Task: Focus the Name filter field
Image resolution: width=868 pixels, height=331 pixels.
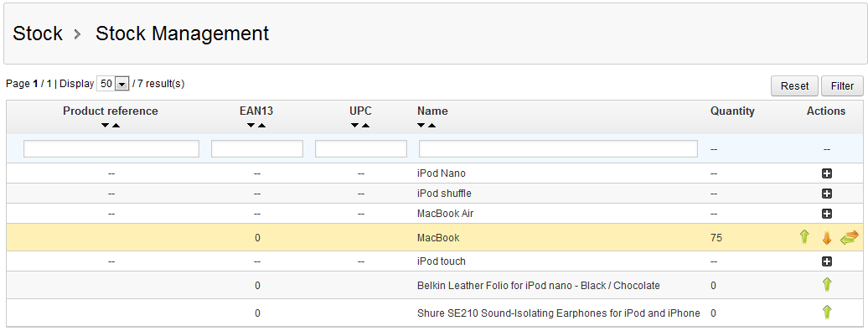Action: [x=558, y=149]
